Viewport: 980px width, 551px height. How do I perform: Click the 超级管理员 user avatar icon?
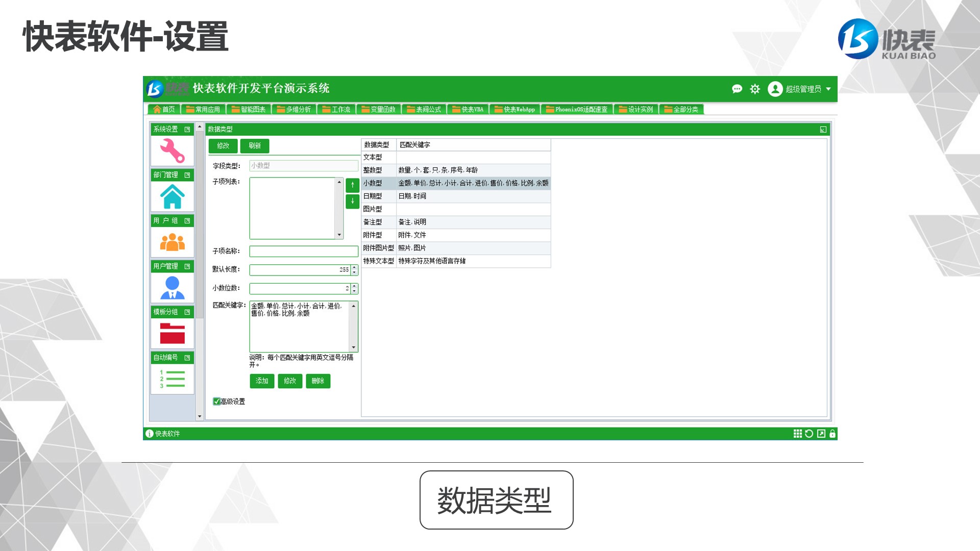pyautogui.click(x=775, y=89)
